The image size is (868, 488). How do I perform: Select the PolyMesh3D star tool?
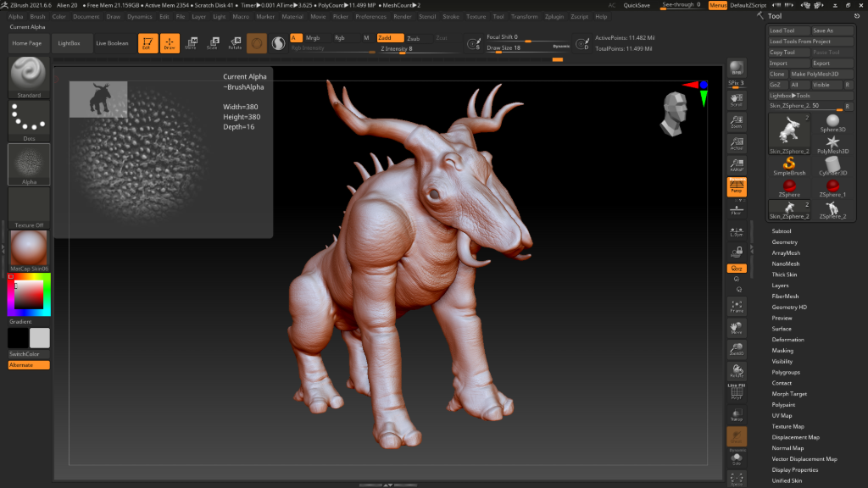[x=832, y=145]
